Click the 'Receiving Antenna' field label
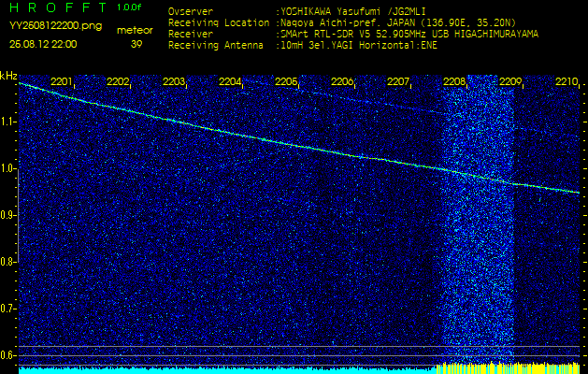This screenshot has width=588, height=374. tap(216, 46)
